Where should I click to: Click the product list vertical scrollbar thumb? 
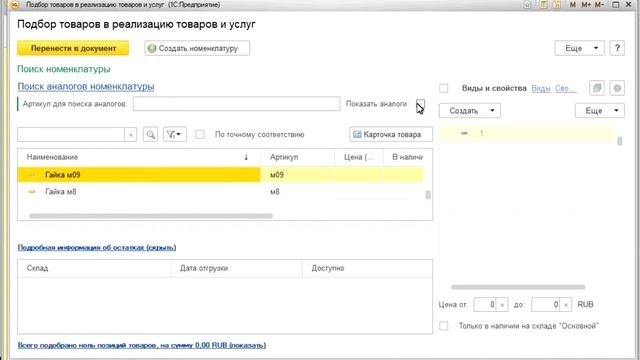click(428, 195)
